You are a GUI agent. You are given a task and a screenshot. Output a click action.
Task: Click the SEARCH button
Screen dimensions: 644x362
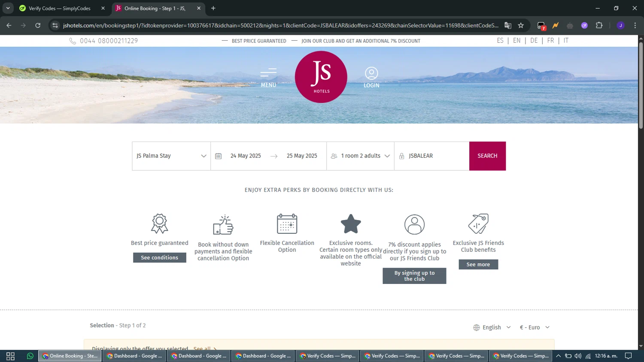tap(487, 156)
